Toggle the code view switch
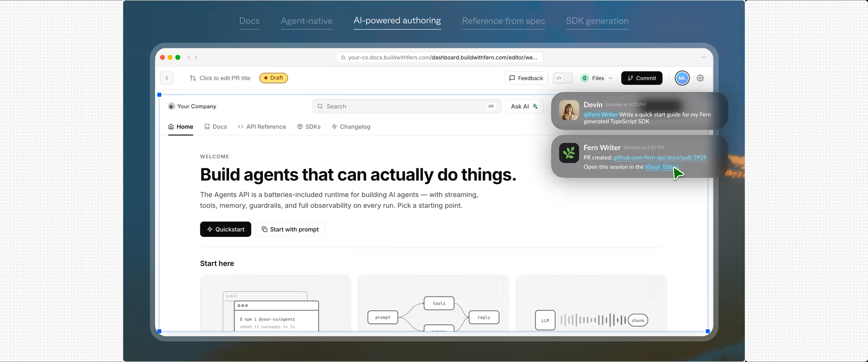The width and height of the screenshot is (868, 362). point(562,78)
